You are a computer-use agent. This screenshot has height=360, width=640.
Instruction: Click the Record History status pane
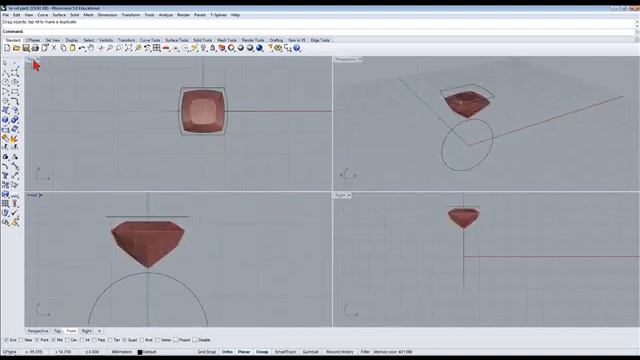(x=340, y=352)
